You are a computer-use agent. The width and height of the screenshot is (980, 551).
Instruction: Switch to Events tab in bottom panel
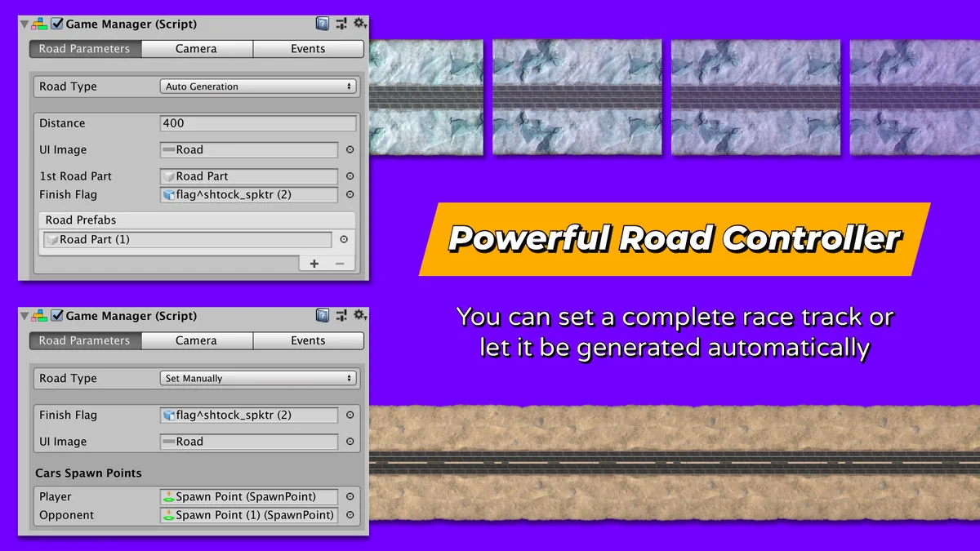308,340
